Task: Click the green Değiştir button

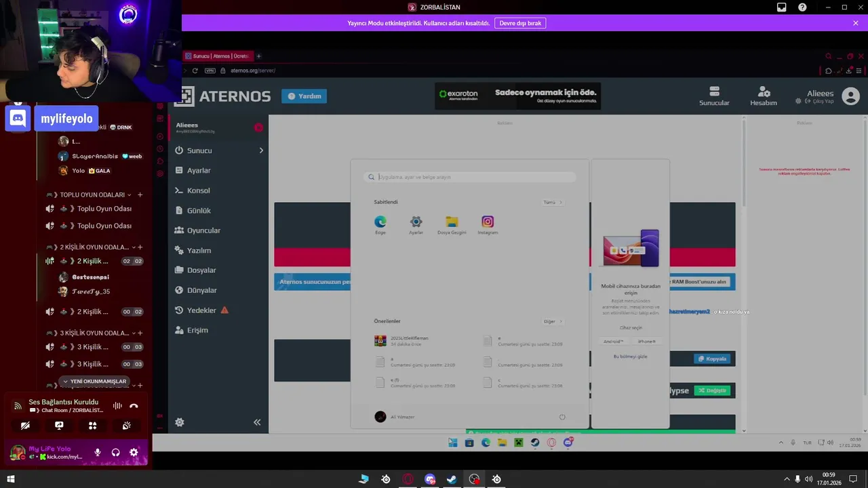Action: (x=712, y=390)
